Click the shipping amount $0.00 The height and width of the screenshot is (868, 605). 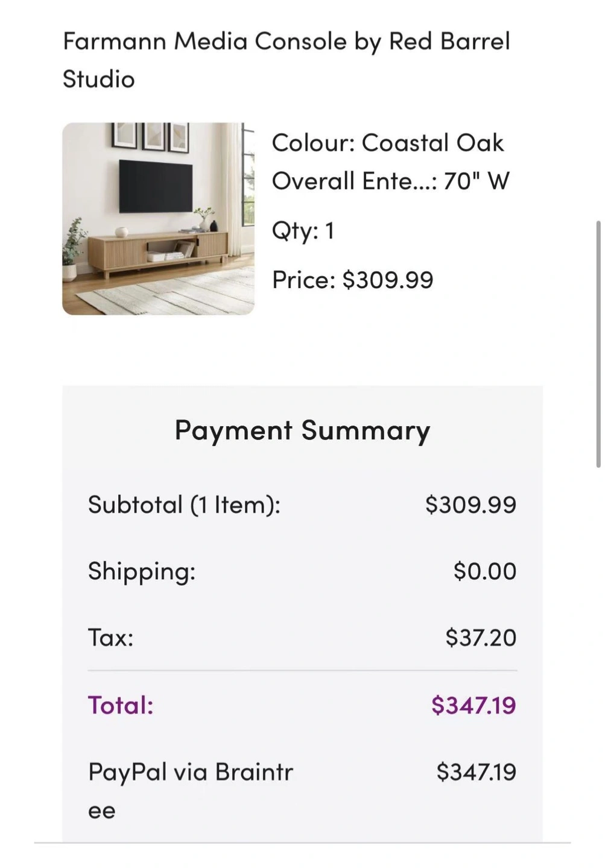(x=485, y=571)
